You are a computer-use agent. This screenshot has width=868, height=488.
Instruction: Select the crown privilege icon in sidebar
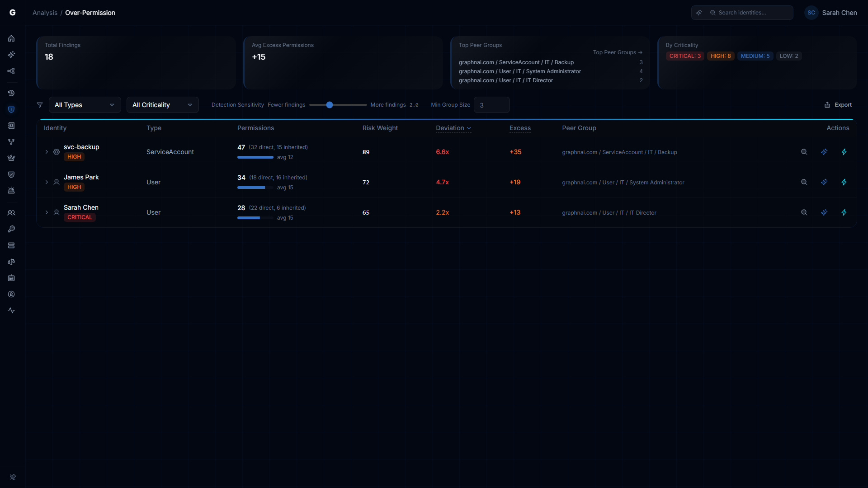pos(11,158)
